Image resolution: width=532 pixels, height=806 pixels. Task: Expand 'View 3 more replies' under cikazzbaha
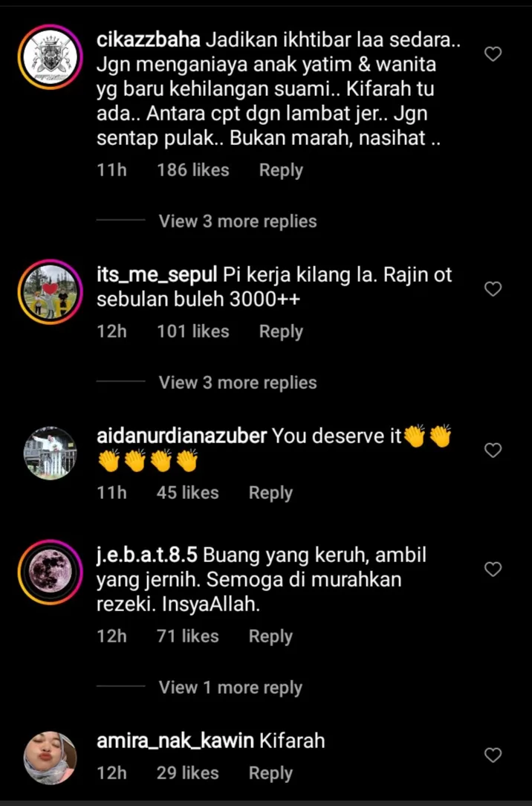pyautogui.click(x=238, y=222)
